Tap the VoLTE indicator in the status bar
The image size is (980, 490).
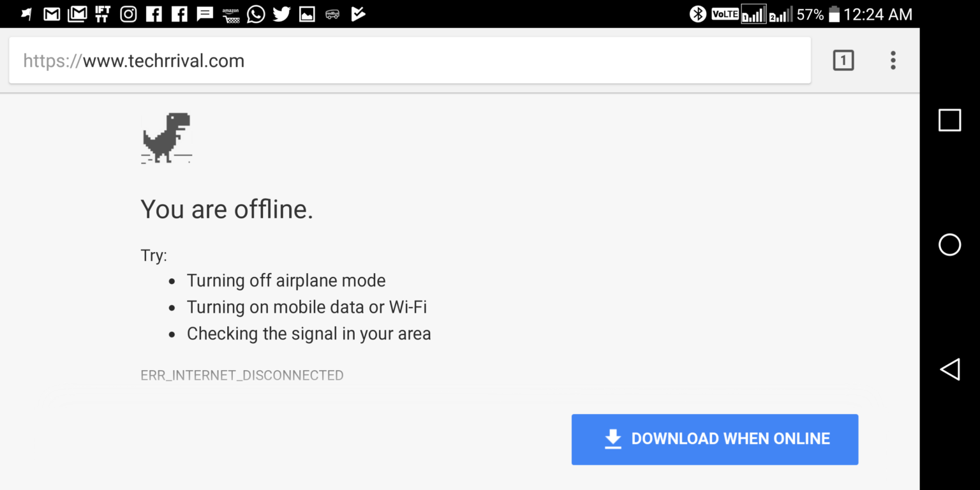tap(725, 13)
